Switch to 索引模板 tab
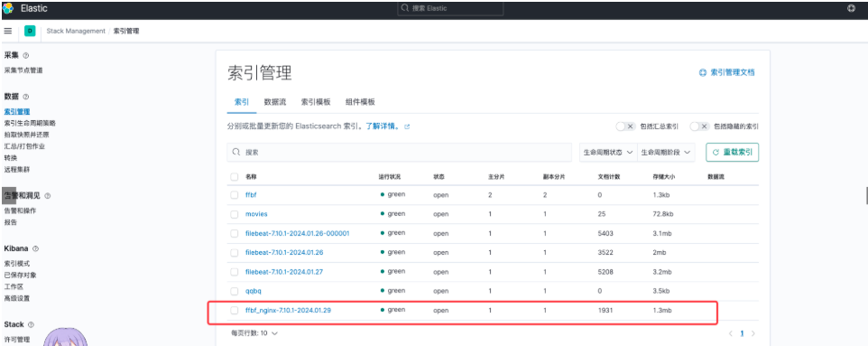The width and height of the screenshot is (868, 346). (316, 102)
